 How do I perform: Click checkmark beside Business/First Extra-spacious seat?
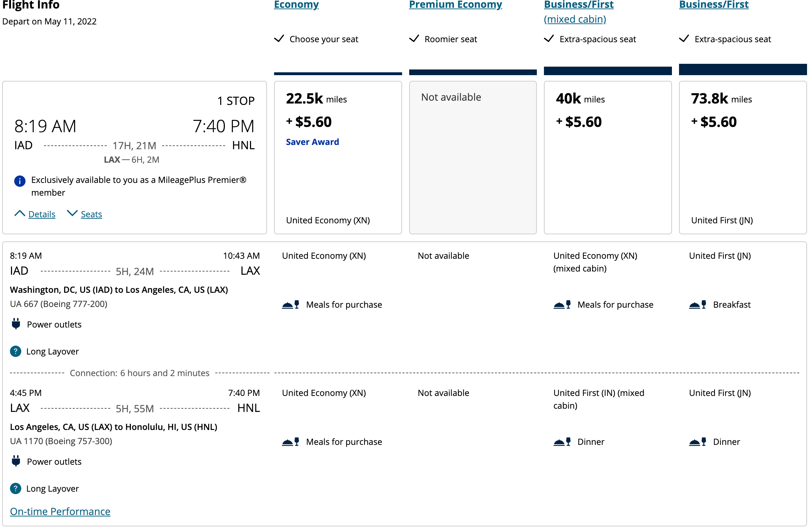click(684, 38)
